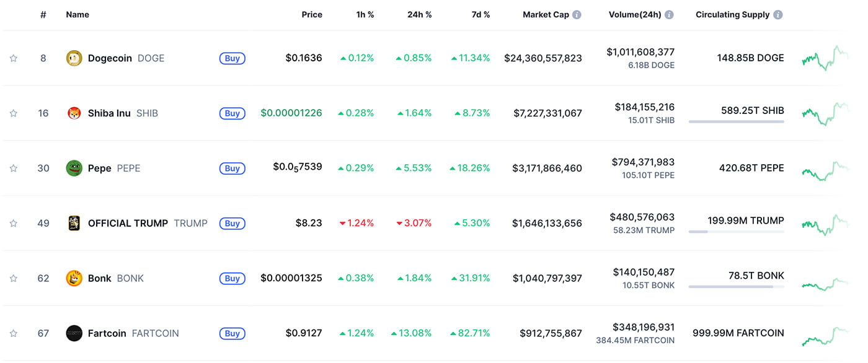Click the OFFICIAL TRUMP coin icon
Viewport: 868px width, 363px height.
tap(74, 223)
